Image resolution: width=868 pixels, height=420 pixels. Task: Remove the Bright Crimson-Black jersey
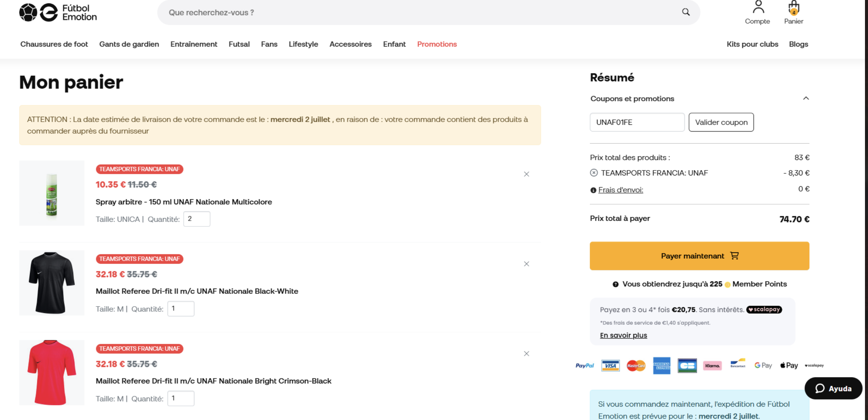[x=526, y=354]
